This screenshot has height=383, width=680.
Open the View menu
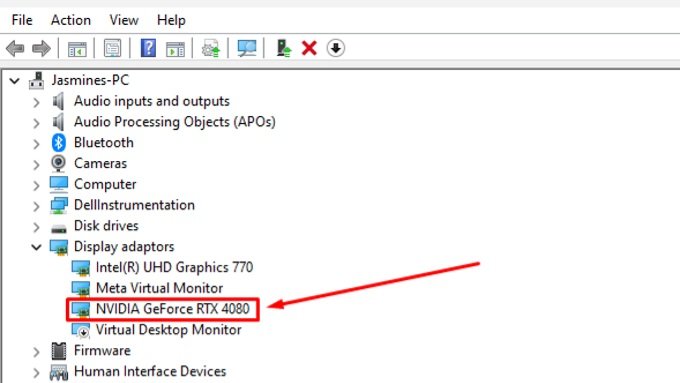pos(124,20)
